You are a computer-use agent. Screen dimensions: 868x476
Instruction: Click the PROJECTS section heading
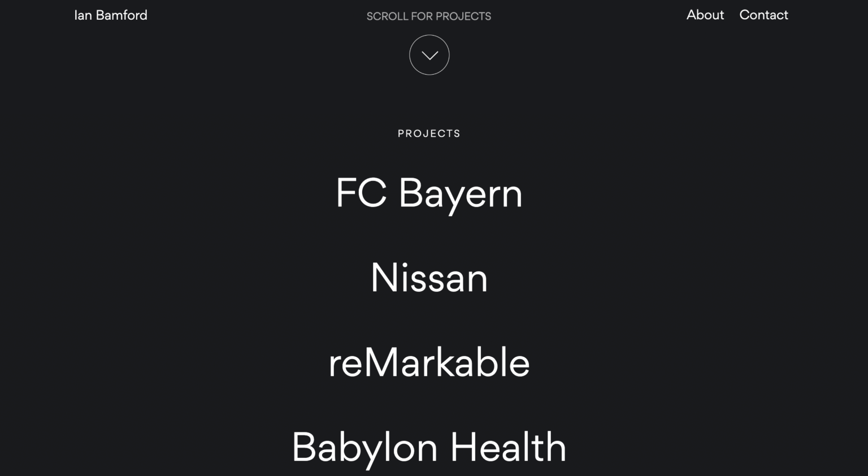coord(429,133)
